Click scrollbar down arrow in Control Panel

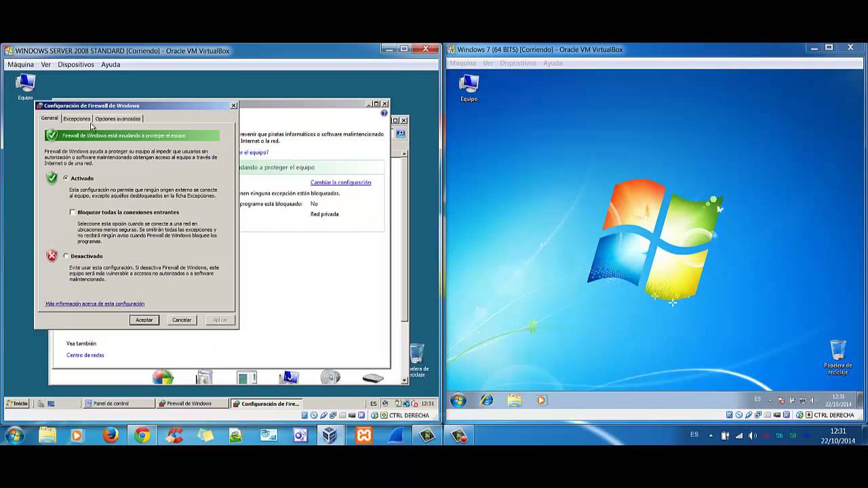pyautogui.click(x=405, y=380)
